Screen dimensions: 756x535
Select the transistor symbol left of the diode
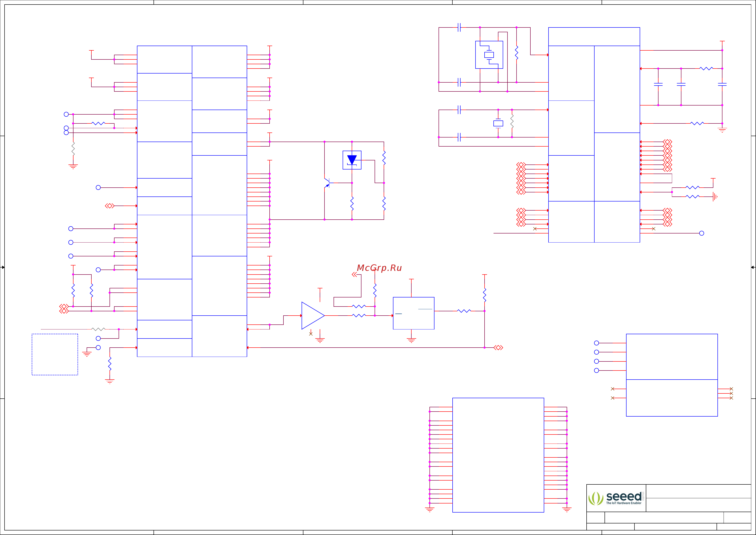coord(327,183)
